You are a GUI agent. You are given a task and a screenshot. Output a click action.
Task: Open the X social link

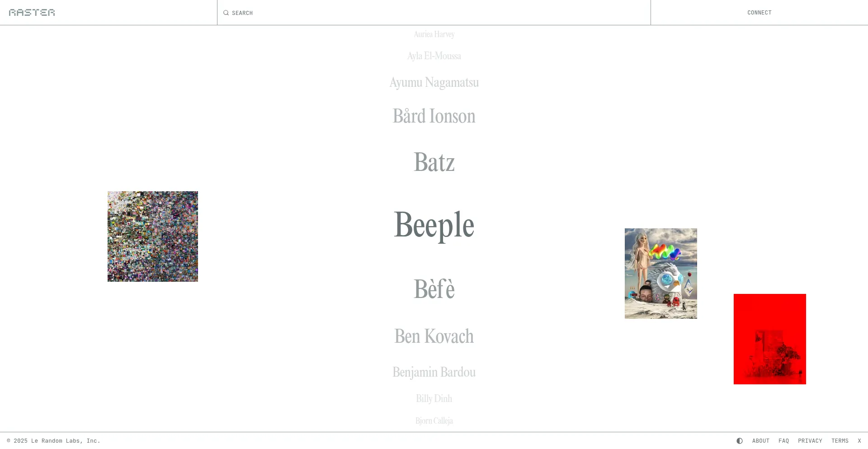[859, 441]
